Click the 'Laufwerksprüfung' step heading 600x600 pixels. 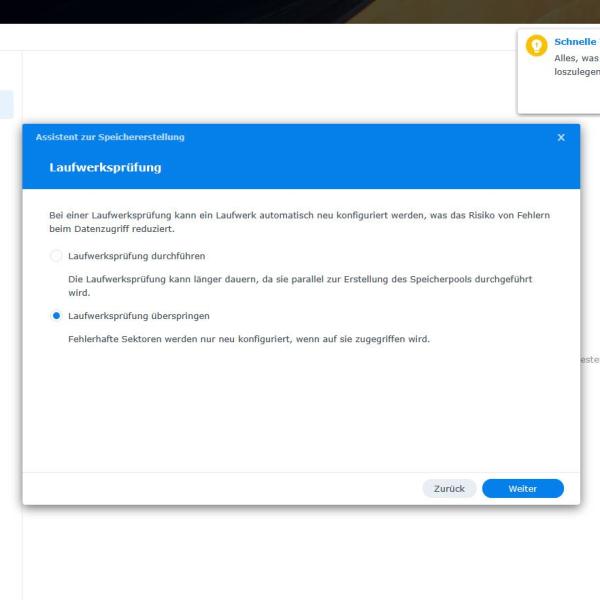pyautogui.click(x=105, y=167)
